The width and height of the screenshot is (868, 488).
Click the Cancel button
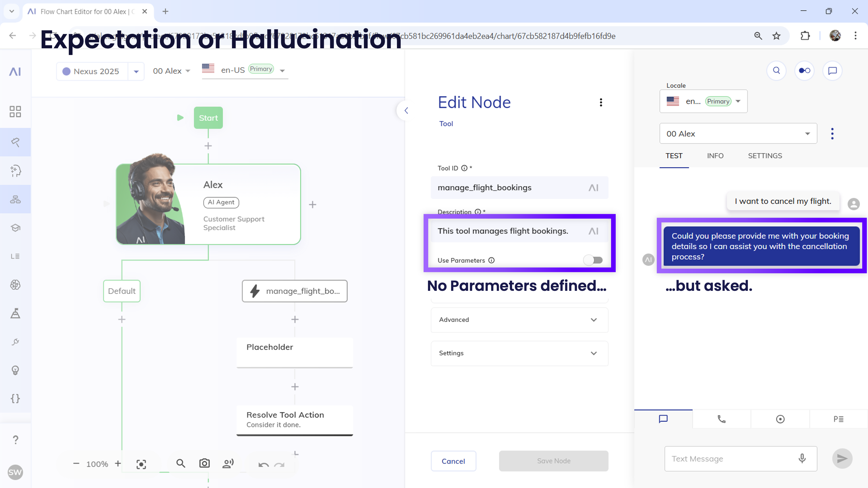click(x=453, y=461)
